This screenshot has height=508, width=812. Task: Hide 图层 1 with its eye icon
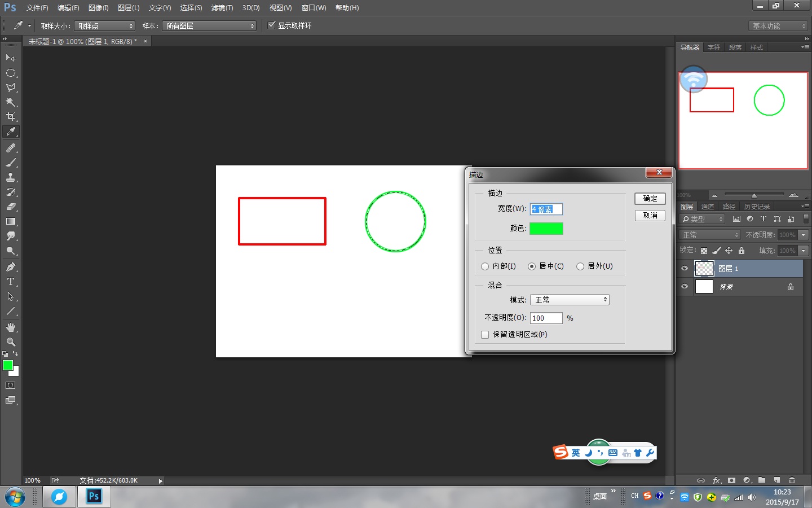(x=685, y=269)
